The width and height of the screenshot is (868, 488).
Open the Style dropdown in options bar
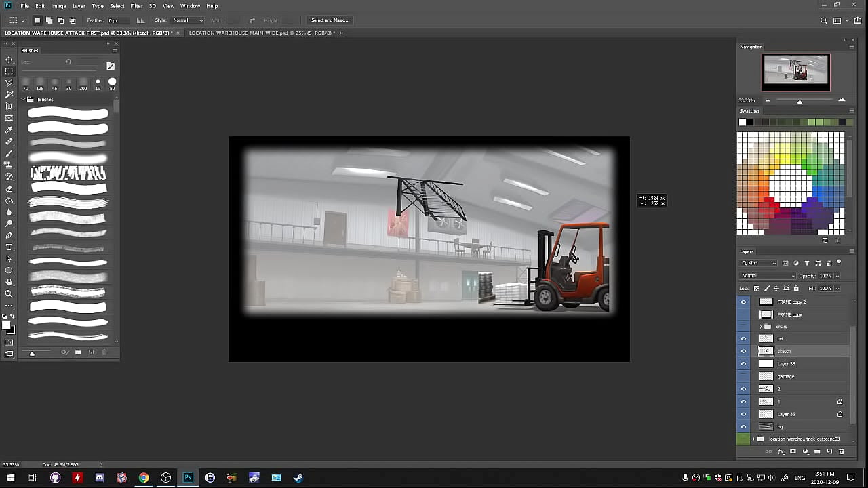coord(187,20)
